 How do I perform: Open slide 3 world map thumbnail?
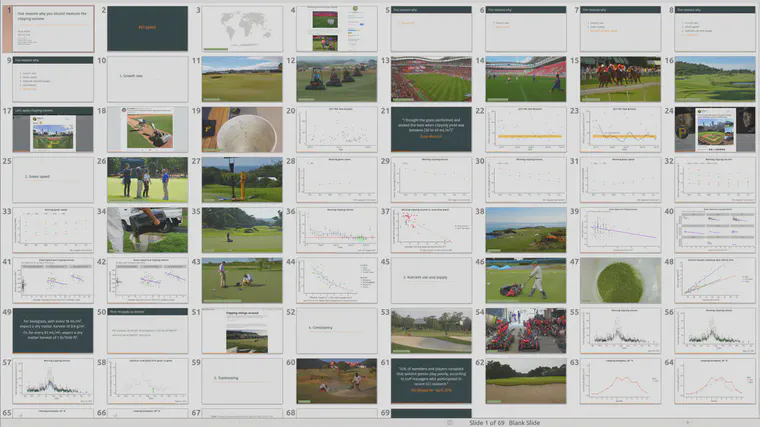pyautogui.click(x=242, y=29)
